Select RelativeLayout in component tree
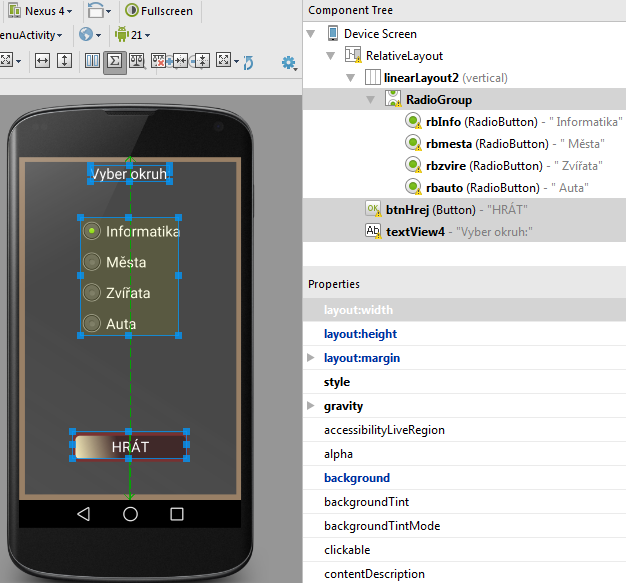Viewport: 626px width, 583px height. [404, 56]
